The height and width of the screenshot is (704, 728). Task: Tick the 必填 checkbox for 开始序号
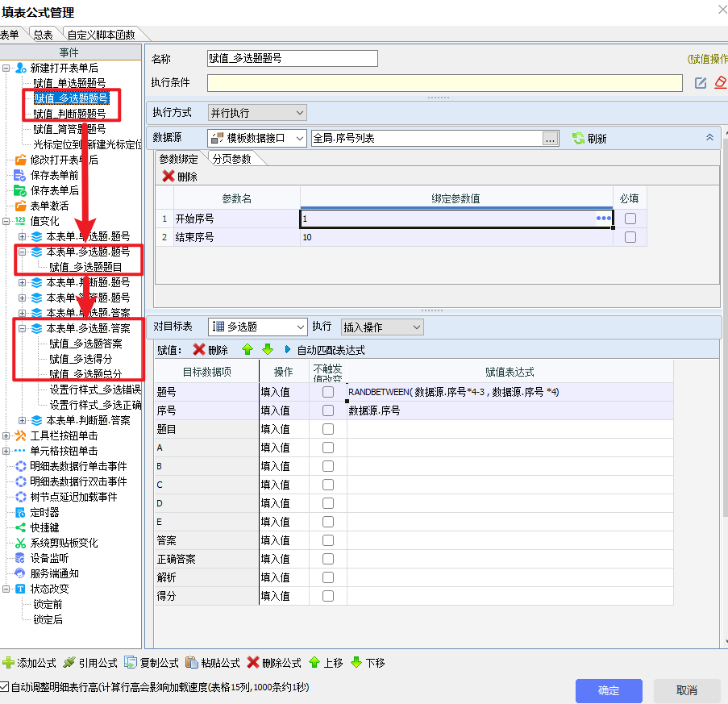630,219
